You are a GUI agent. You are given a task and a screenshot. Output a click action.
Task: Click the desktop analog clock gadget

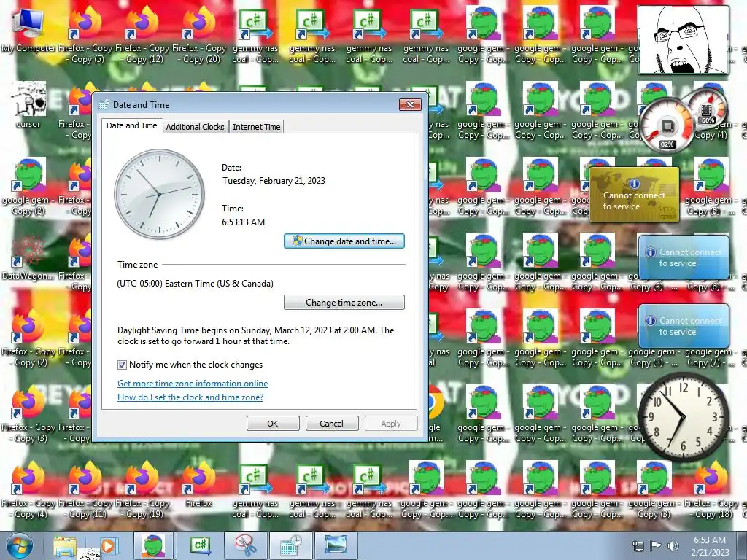point(683,417)
